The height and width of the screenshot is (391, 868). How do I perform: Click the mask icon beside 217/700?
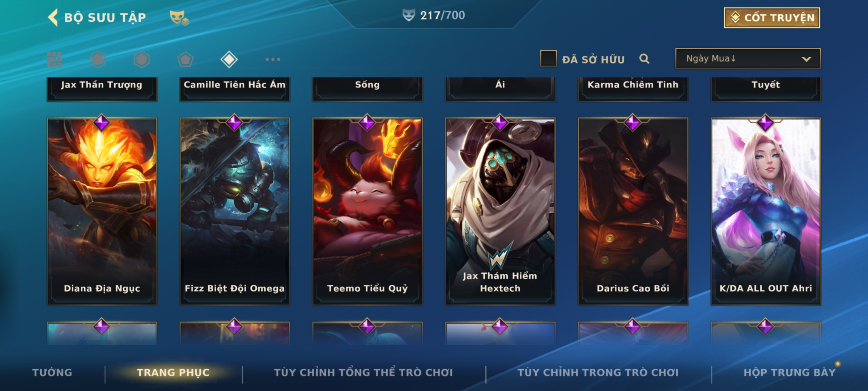[409, 15]
